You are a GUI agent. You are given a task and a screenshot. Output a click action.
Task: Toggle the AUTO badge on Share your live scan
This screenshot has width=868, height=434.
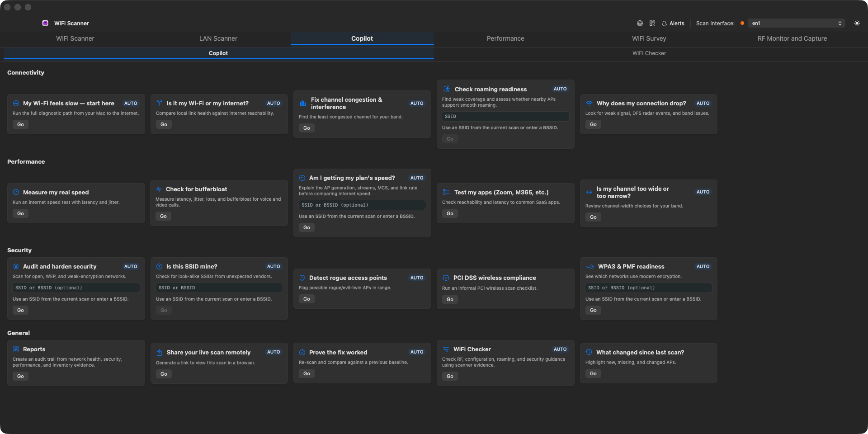point(274,352)
